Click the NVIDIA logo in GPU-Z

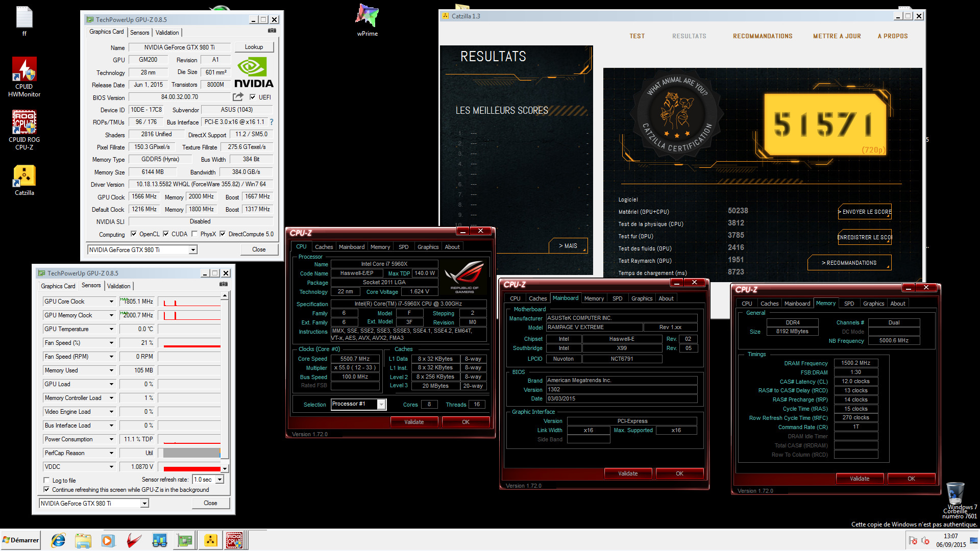tap(254, 72)
